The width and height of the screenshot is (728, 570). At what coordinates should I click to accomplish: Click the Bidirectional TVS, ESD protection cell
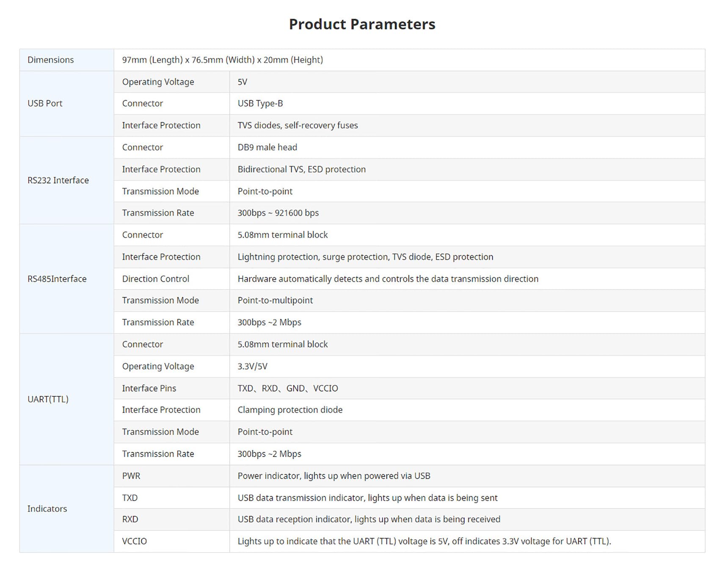coord(301,169)
